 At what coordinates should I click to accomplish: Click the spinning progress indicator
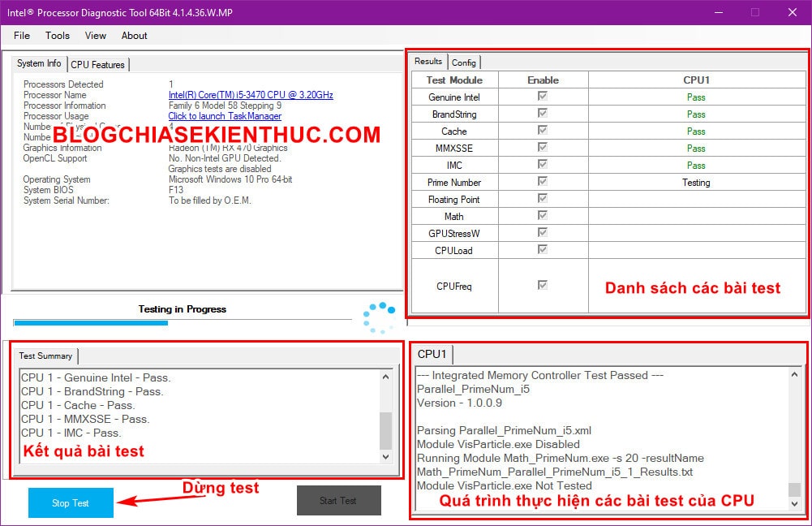click(379, 317)
